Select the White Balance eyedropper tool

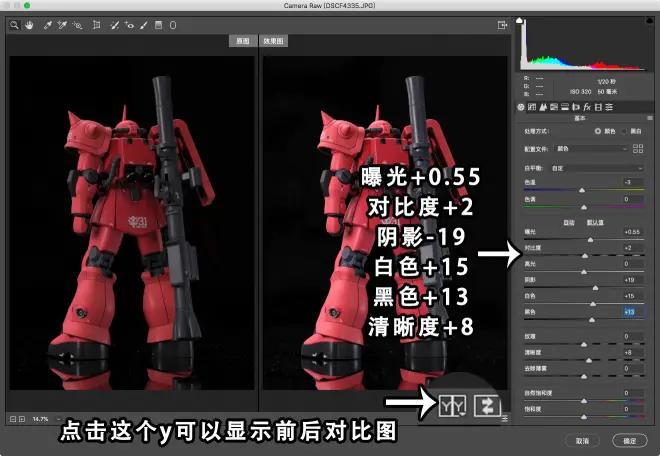(48, 25)
